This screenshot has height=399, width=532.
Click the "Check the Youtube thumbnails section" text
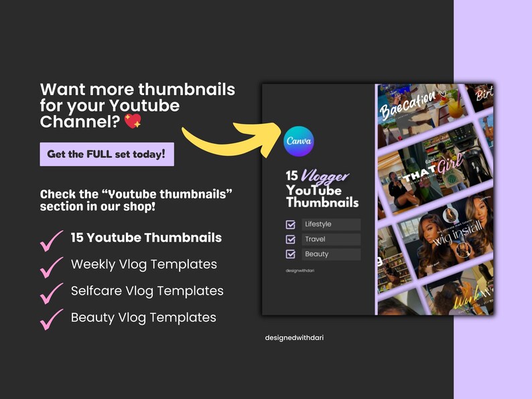pyautogui.click(x=136, y=200)
